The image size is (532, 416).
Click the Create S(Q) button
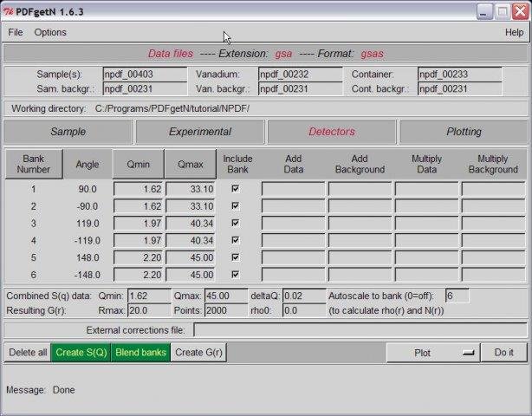point(81,353)
